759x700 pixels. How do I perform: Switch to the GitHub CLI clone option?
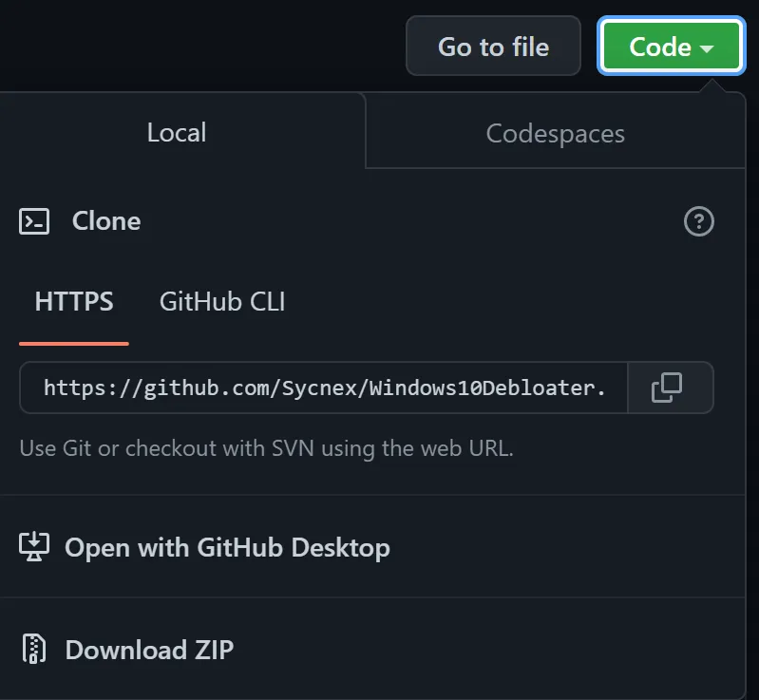222,302
